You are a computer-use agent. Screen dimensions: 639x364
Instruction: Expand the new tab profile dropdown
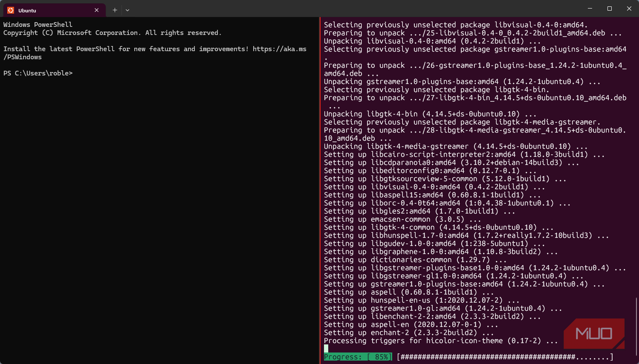point(127,10)
